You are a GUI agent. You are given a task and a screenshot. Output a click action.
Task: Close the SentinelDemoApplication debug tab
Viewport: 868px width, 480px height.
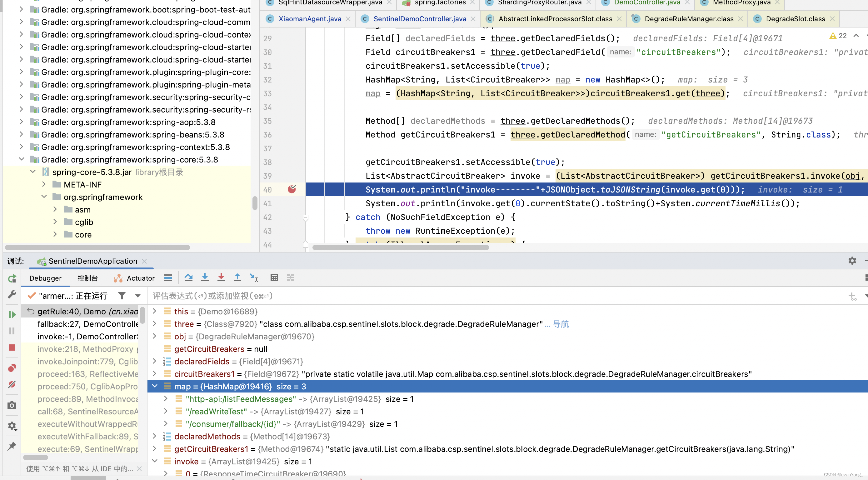pyautogui.click(x=144, y=261)
